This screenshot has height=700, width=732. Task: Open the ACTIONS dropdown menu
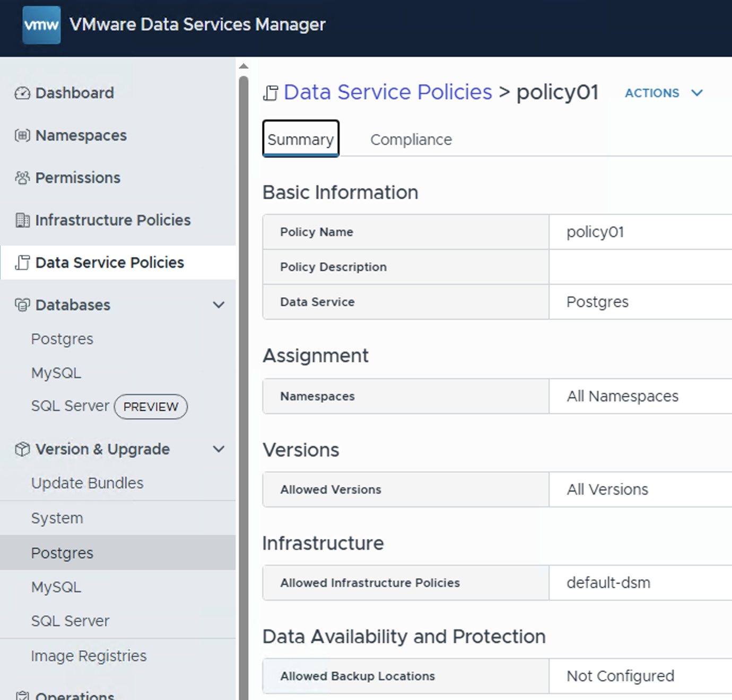[664, 93]
